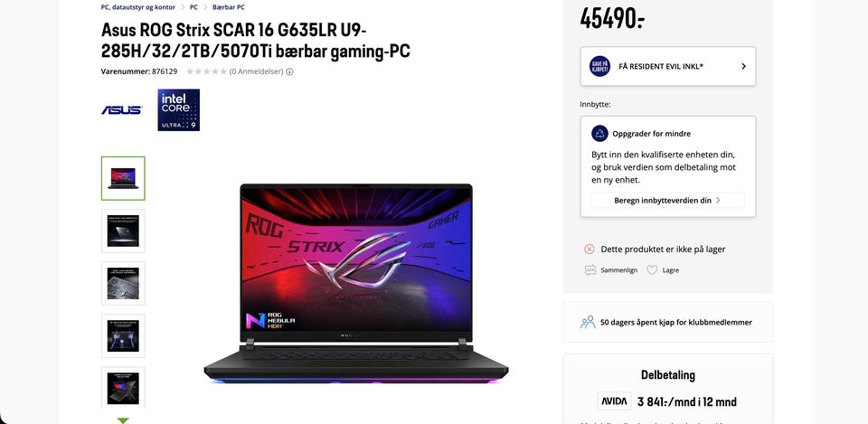Screen dimensions: 868x424
Task: Click the Gave på kjøpet badge icon
Action: pos(599,66)
